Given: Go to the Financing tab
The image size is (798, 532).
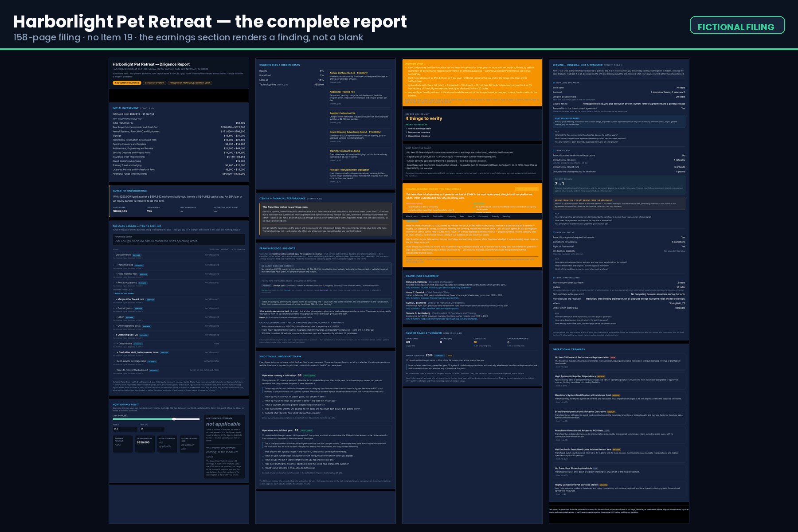Looking at the screenshot, I should pos(452,216).
